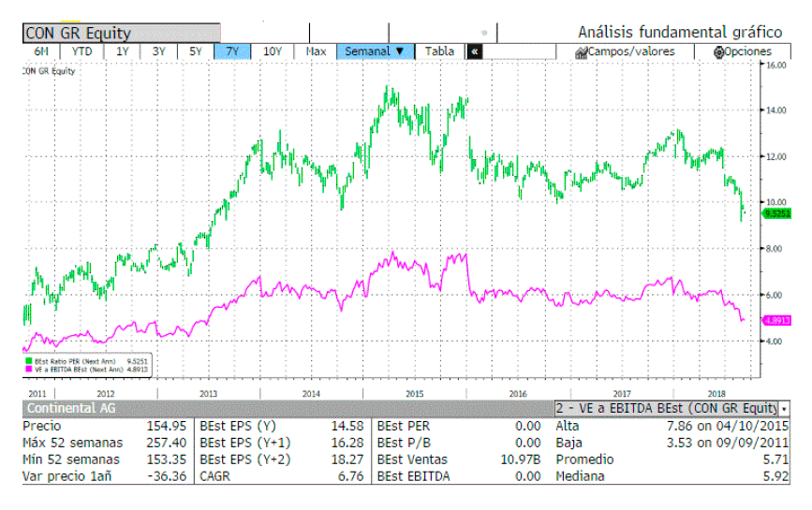This screenshot has height=510, width=812.
Task: Open the Semanal periodicity dropdown
Action: (x=376, y=51)
